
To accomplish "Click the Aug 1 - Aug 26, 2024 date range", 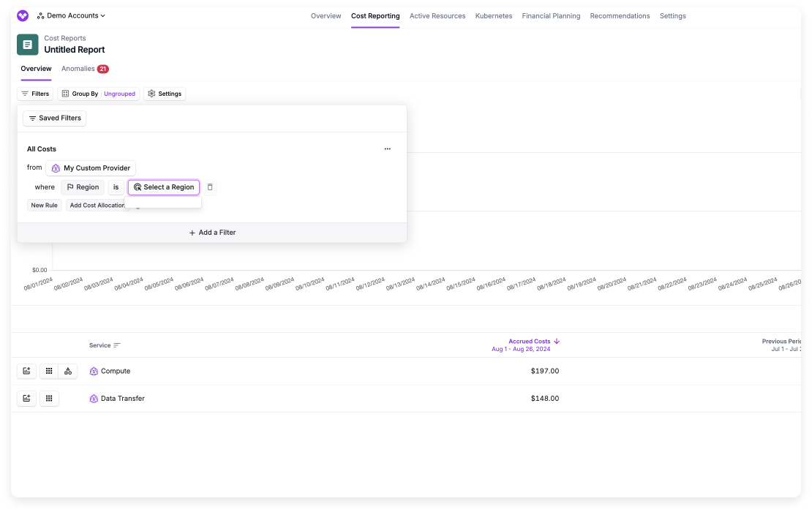I will click(x=521, y=350).
